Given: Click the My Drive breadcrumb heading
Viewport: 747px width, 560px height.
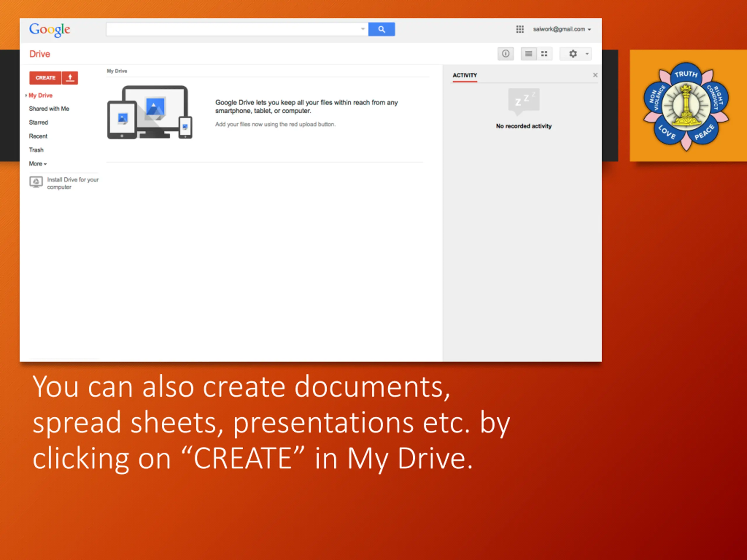Looking at the screenshot, I should click(x=117, y=71).
